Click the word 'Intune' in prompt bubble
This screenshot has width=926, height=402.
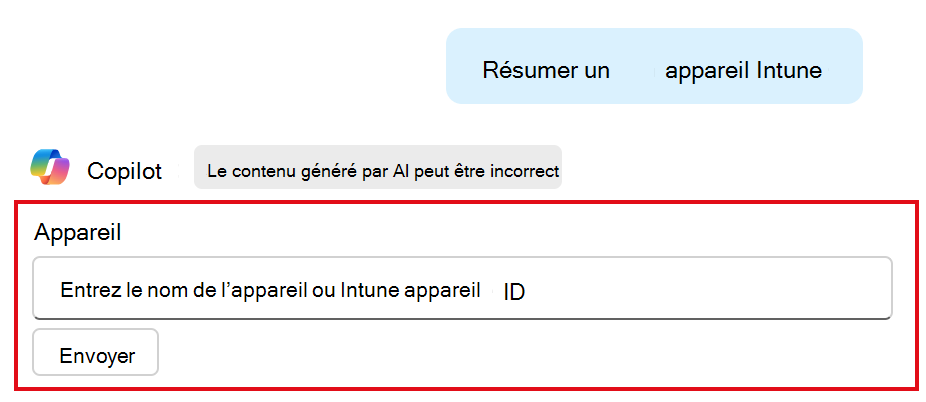point(789,70)
